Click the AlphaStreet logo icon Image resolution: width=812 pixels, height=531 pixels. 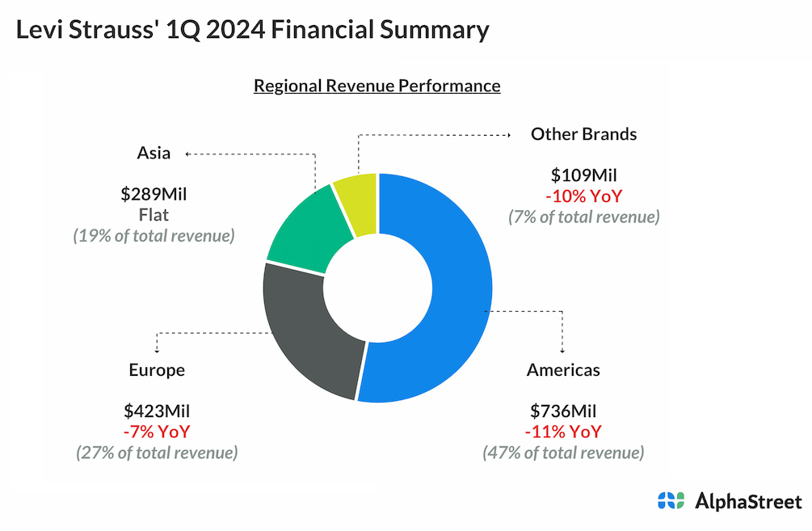coord(671,501)
